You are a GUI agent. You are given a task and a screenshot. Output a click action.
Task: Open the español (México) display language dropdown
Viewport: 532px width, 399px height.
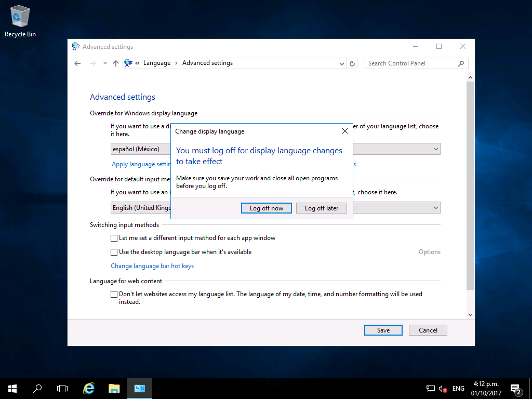(x=275, y=149)
